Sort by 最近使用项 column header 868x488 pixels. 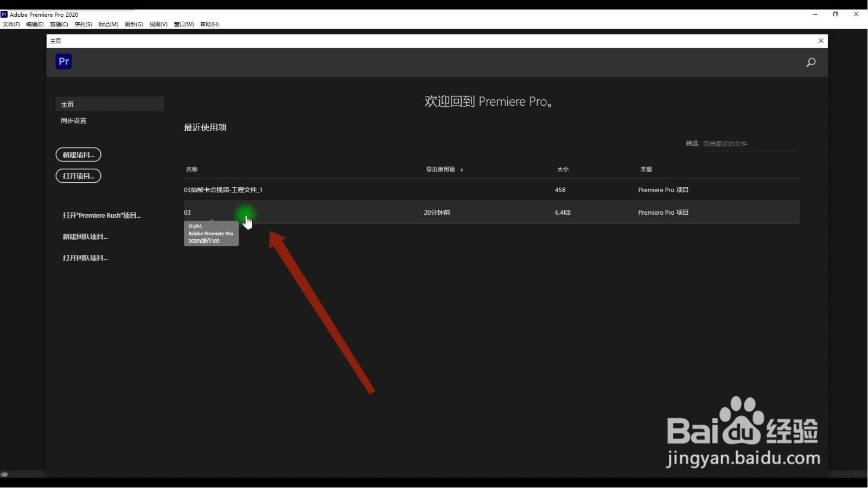click(440, 169)
